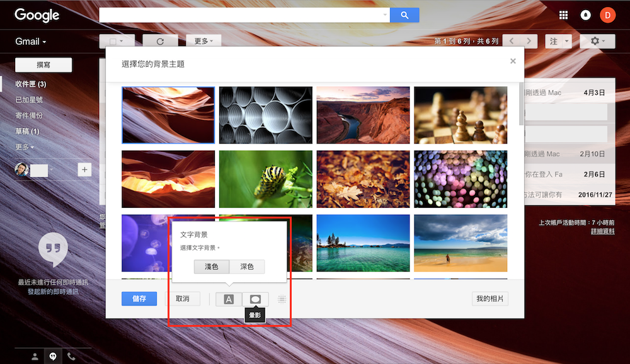Image resolution: width=630 pixels, height=364 pixels.
Task: Select the river canyon sunset theme thumbnail
Action: tap(364, 115)
